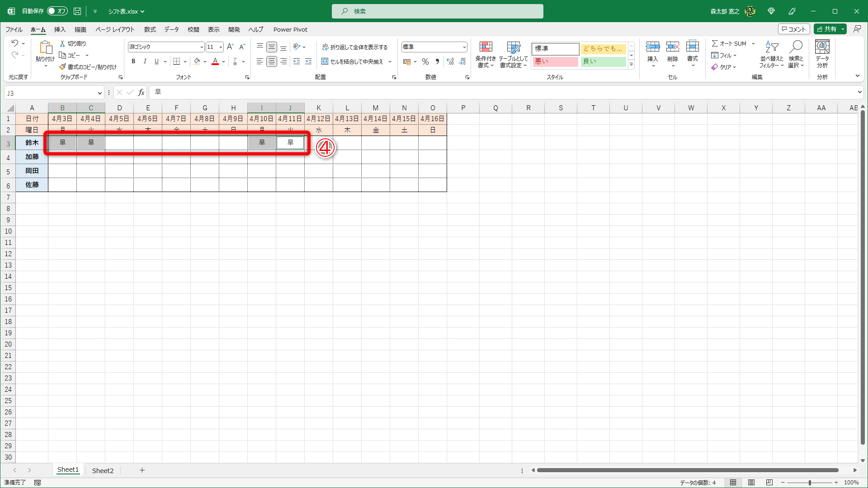The height and width of the screenshot is (488, 868).
Task: Expand the font name dropdown
Action: click(202, 47)
